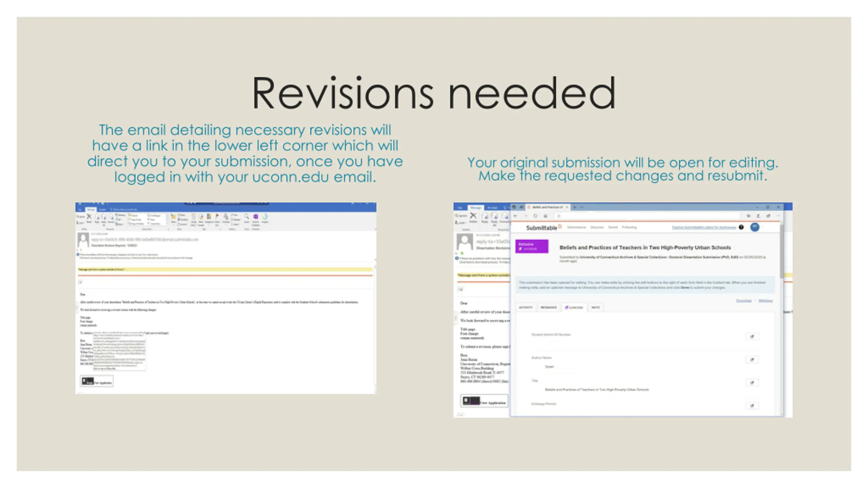
Task: Expand the browser more options ellipsis menu
Action: click(778, 216)
